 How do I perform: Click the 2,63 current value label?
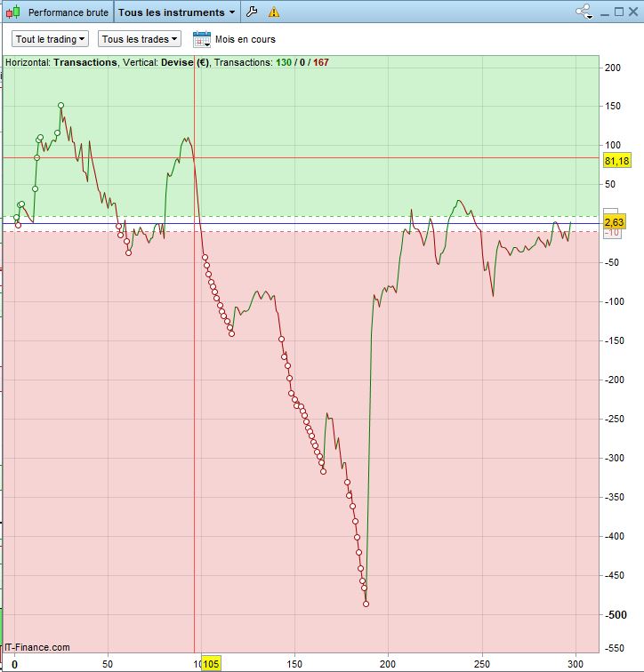coord(615,222)
